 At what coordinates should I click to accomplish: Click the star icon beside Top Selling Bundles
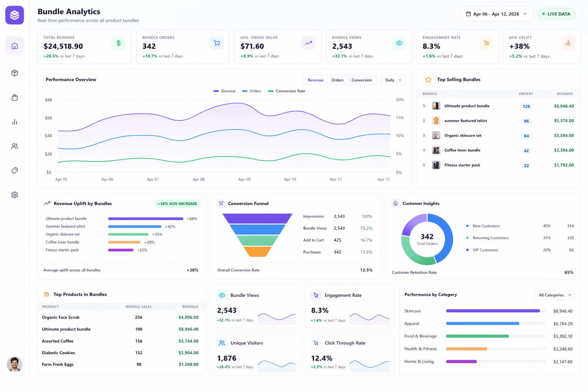click(428, 80)
